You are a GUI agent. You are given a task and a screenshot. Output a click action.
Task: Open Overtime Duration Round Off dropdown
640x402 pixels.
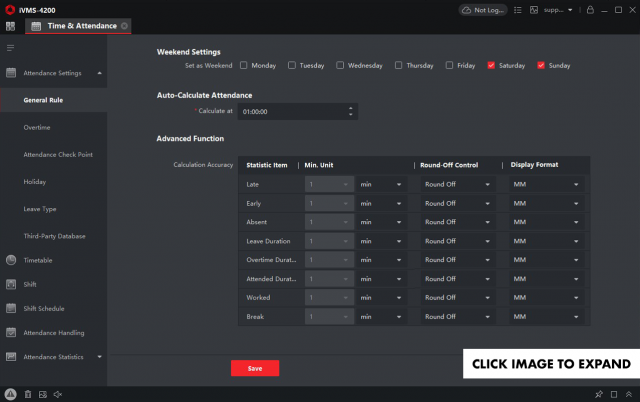point(458,260)
